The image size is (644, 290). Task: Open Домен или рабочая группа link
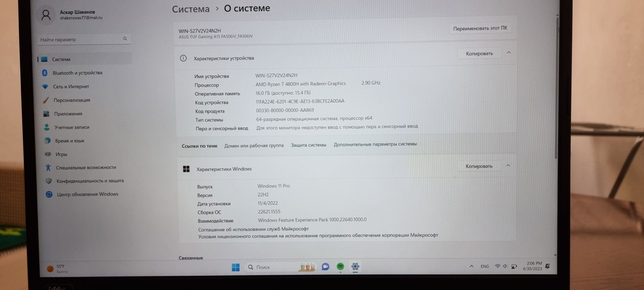point(254,146)
